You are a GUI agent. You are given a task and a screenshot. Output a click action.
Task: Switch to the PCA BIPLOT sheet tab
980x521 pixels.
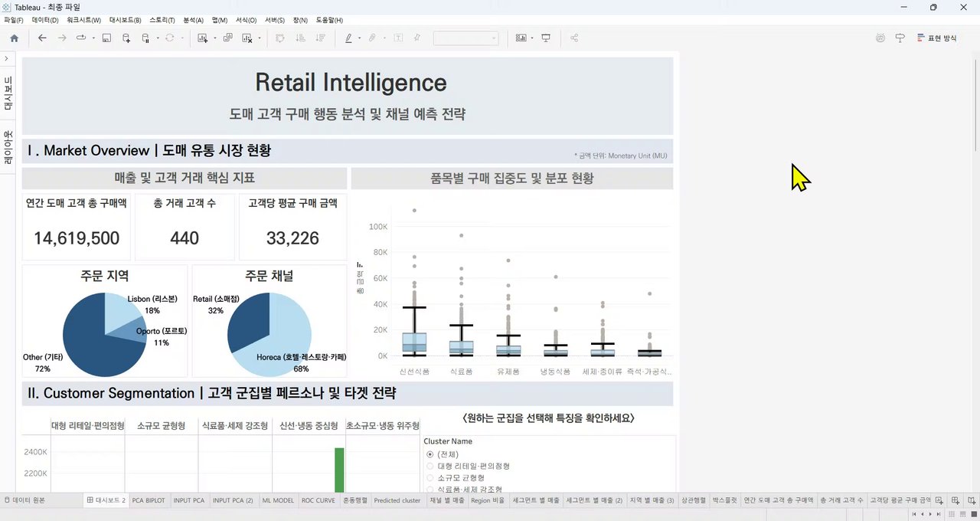point(149,500)
